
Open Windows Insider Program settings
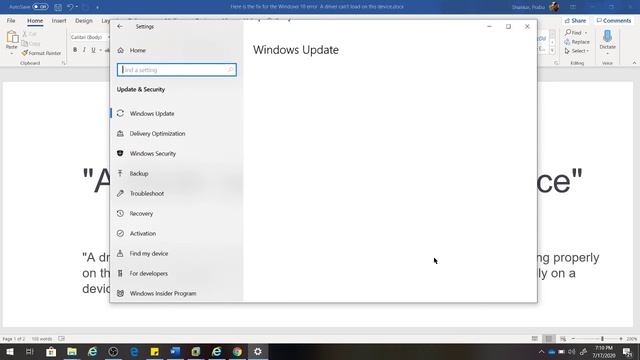pos(163,293)
